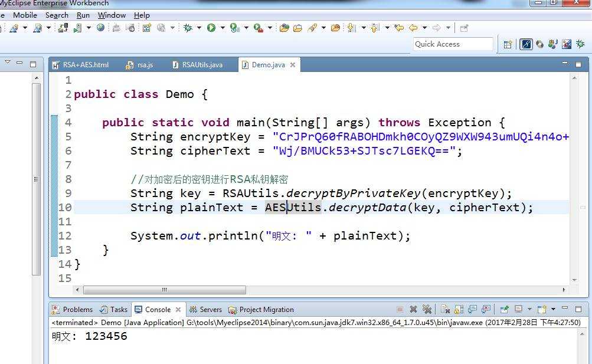The height and width of the screenshot is (364, 592).
Task: Click the Open Type folder icon
Action: [x=284, y=28]
